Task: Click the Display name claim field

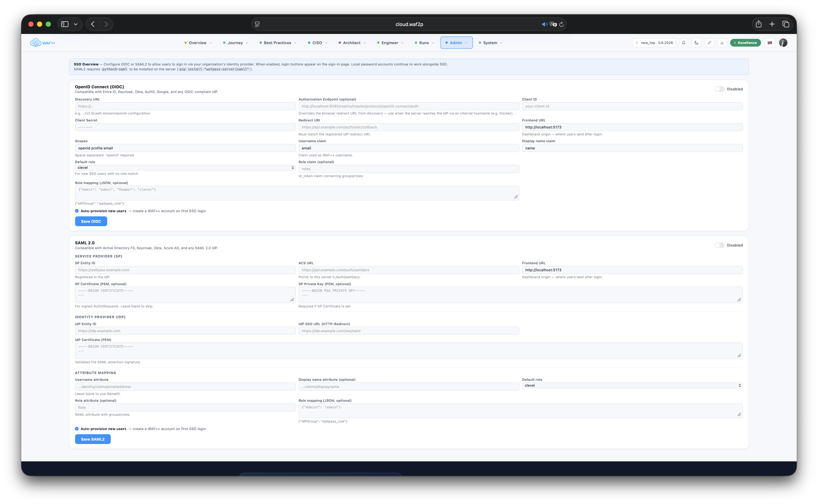Action: coord(632,148)
